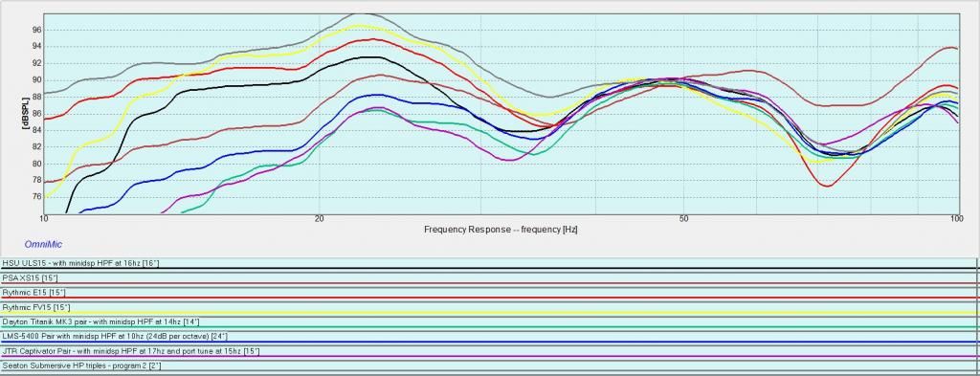
Task: Click the 94 value on the dB axis
Action: (37, 46)
